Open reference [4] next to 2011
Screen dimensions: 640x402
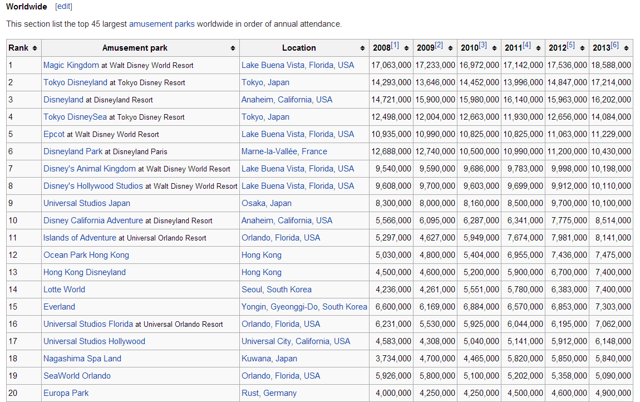pos(527,45)
